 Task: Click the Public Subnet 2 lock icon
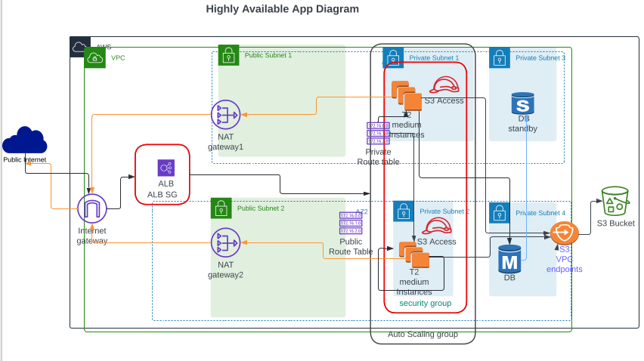coord(221,208)
